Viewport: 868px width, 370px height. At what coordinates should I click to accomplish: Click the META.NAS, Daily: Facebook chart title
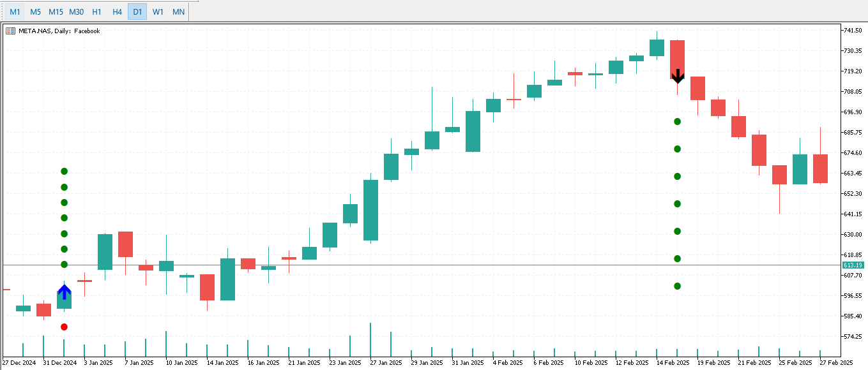tap(59, 31)
